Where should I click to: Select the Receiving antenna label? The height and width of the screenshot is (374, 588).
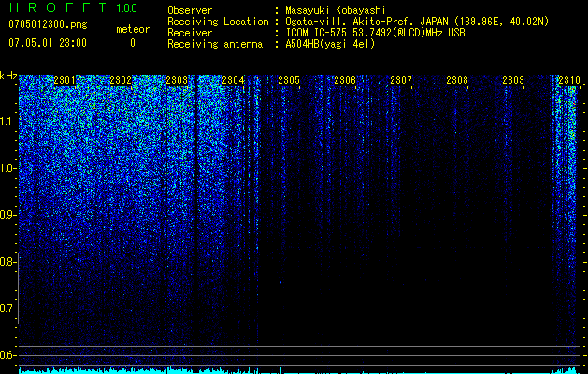[215, 44]
